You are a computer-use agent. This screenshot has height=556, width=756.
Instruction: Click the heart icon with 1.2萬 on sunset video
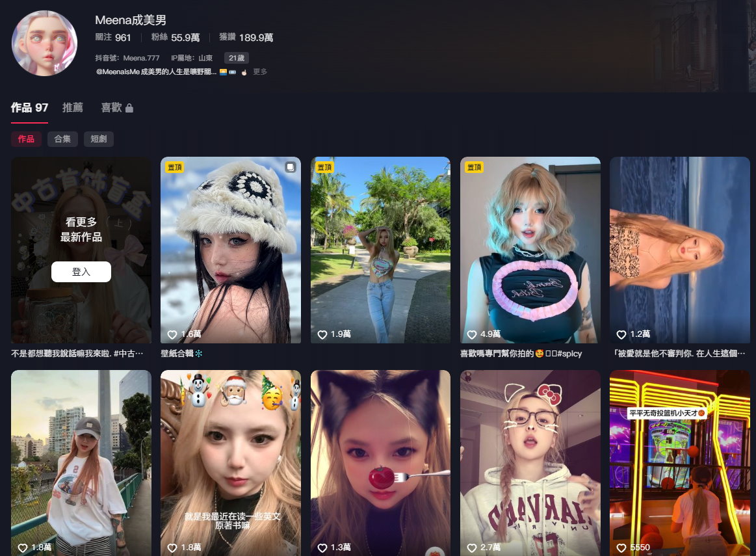tap(621, 334)
